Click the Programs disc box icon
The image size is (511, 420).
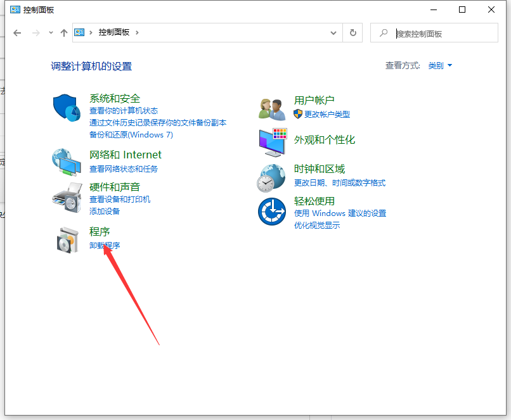[x=67, y=239]
